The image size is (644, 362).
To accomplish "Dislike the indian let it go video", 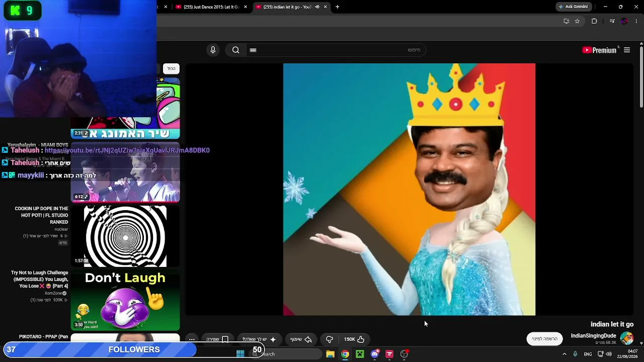I will pos(330,339).
